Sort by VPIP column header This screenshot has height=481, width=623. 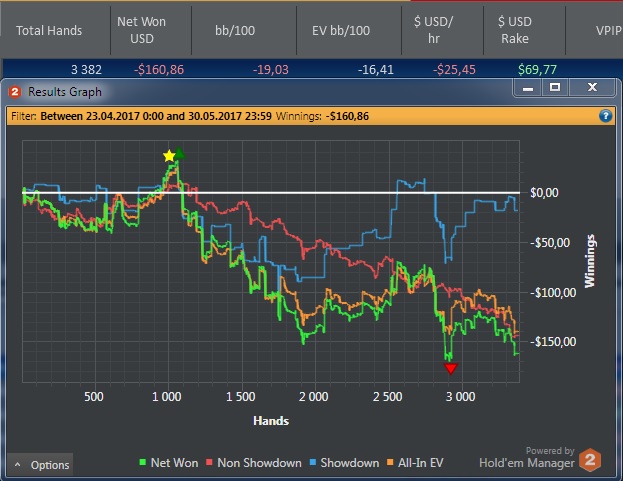609,31
